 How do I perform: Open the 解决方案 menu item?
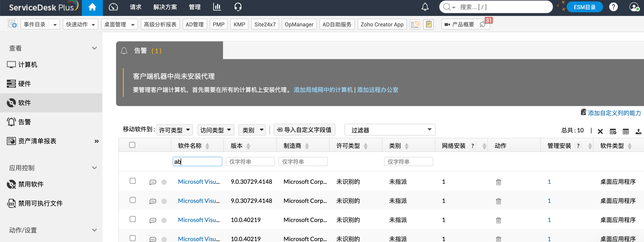[x=165, y=7]
